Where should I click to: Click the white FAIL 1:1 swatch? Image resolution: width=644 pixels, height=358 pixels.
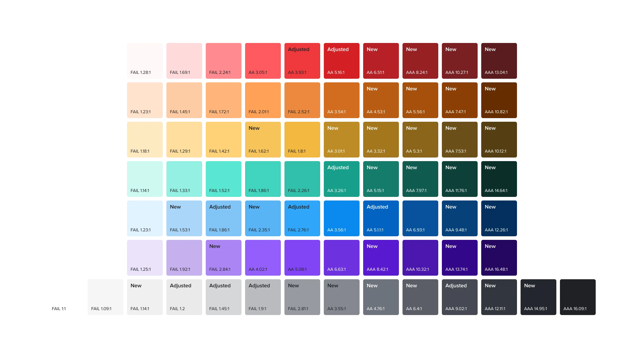[66, 297]
